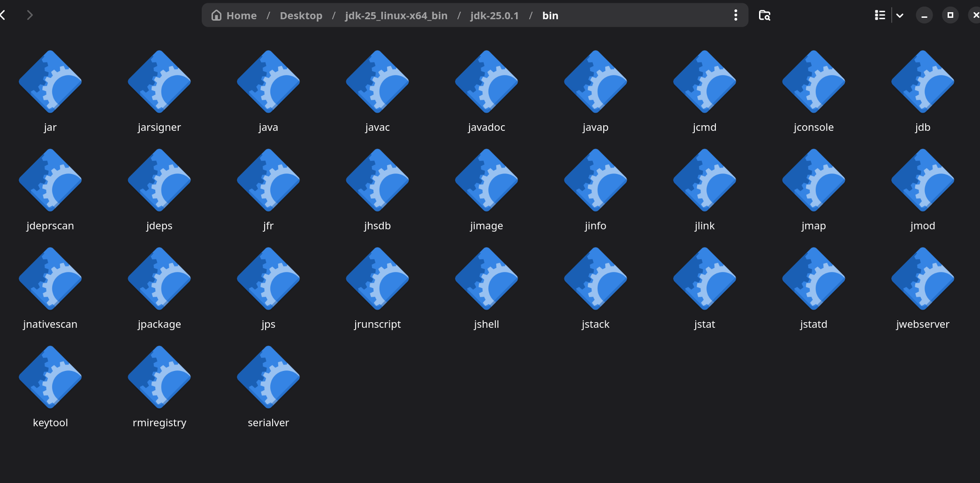Select the jstatd executable icon
This screenshot has height=483, width=980.
point(814,279)
